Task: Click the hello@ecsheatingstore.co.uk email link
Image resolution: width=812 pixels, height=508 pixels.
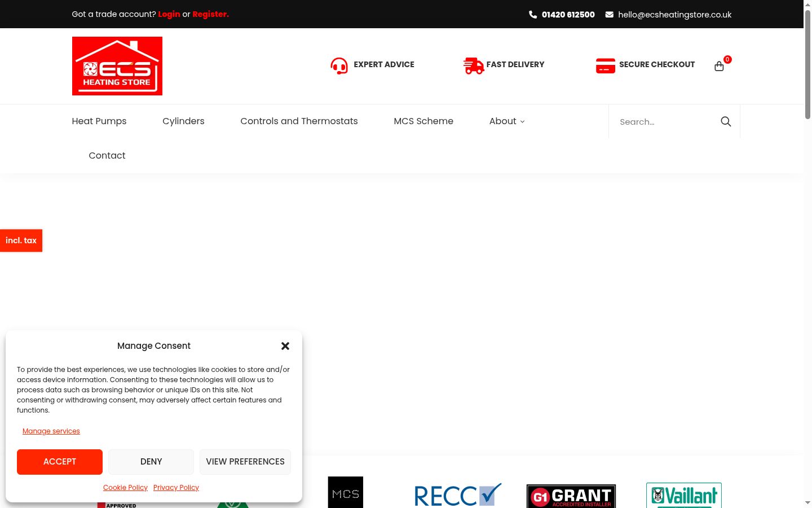Action: pos(674,15)
